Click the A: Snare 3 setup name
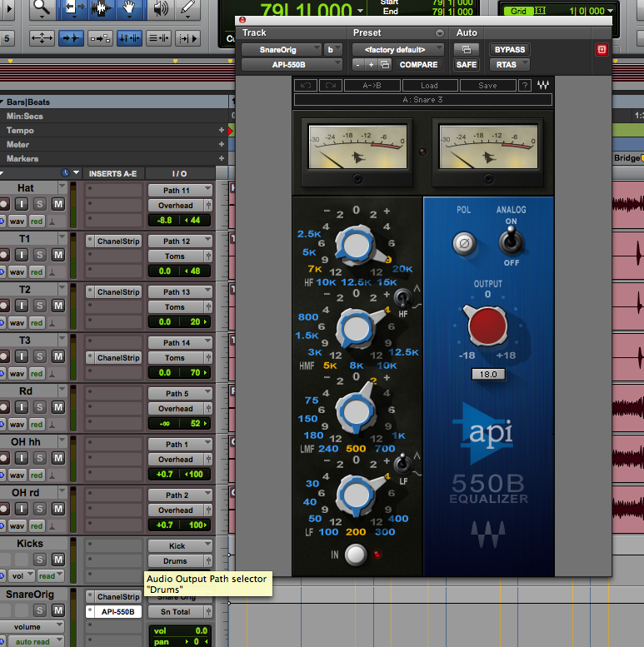Screen dimensions: 644x647 coord(422,100)
